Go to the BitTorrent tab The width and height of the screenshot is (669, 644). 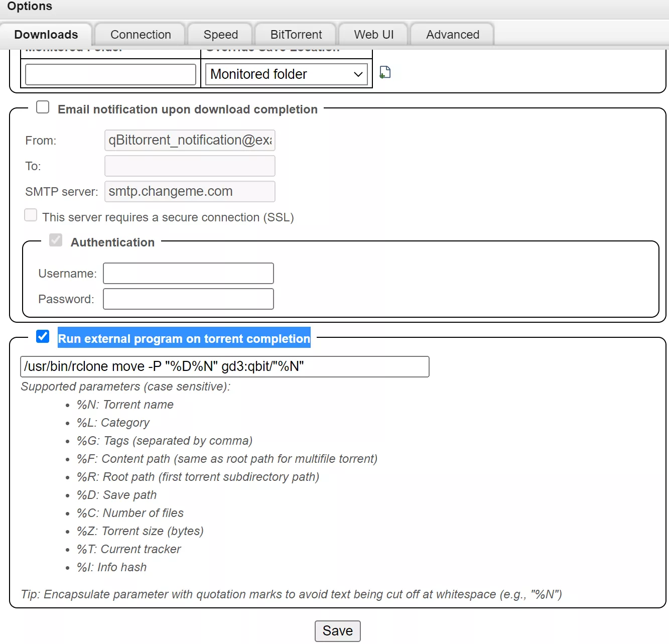[296, 35]
